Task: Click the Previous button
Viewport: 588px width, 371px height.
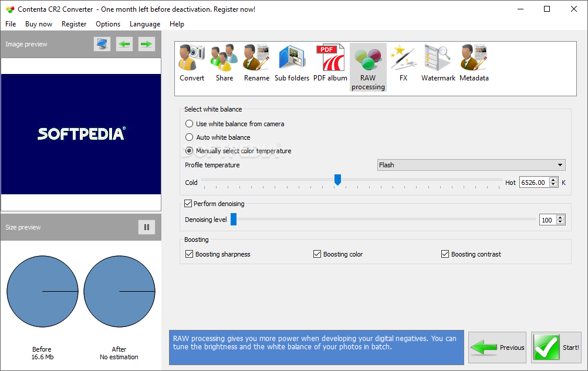Action: click(x=497, y=348)
